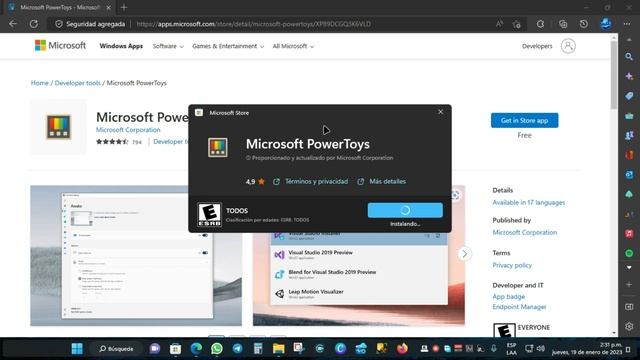
Task: Open volume control in system tray
Action: [541, 349]
